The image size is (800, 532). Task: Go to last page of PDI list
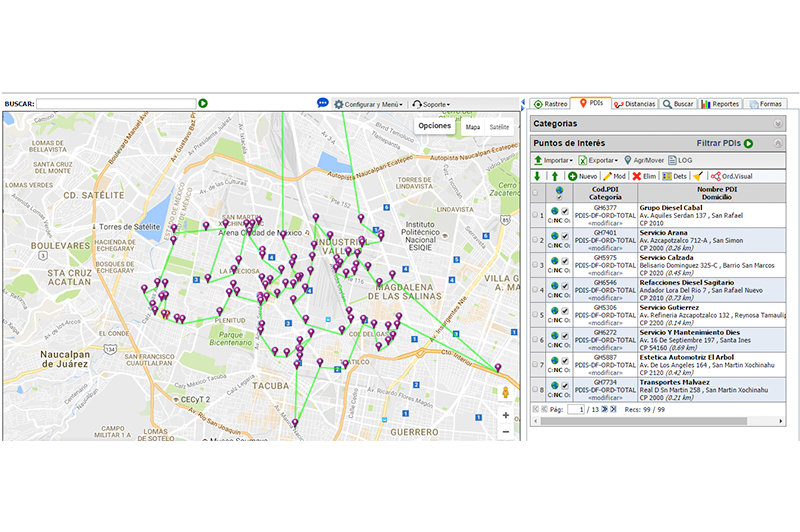[613, 409]
